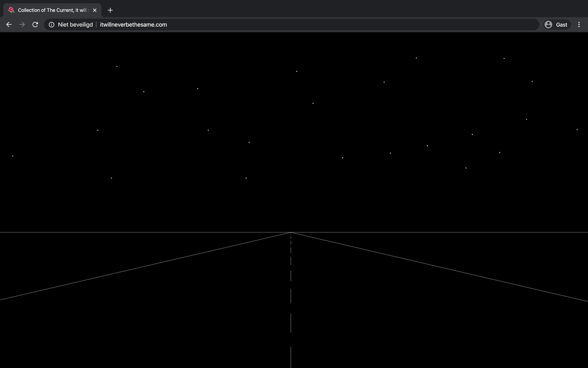Reload the current page
588x368 pixels.
pos(35,24)
